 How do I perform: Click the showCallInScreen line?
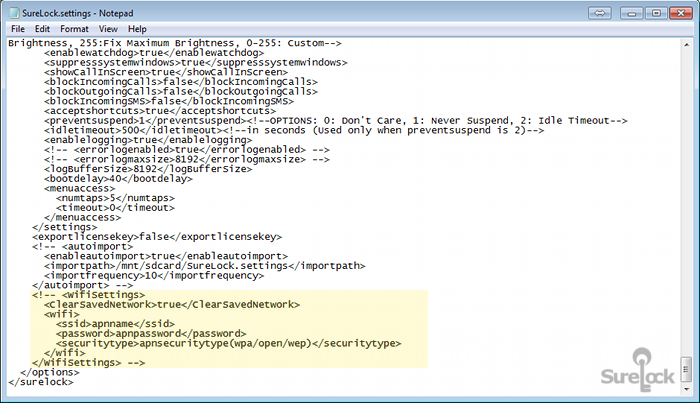(166, 72)
